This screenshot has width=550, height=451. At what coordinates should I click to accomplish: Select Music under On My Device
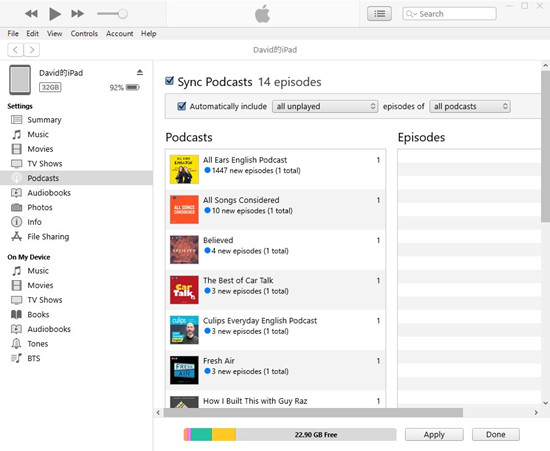[76, 271]
